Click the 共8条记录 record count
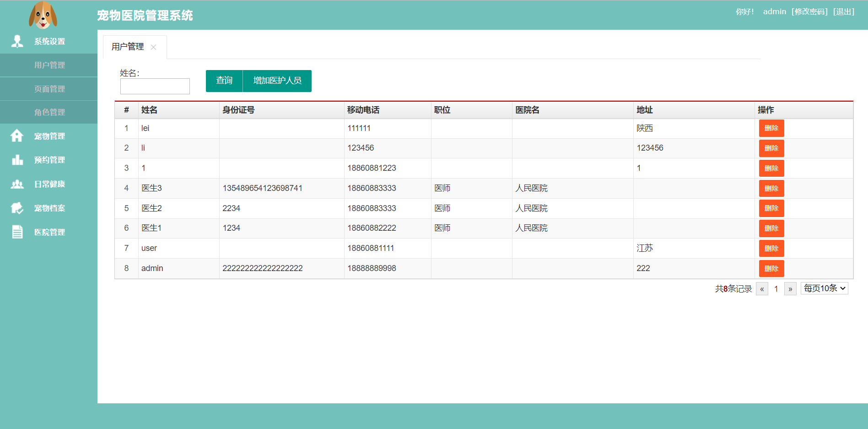 coord(733,289)
